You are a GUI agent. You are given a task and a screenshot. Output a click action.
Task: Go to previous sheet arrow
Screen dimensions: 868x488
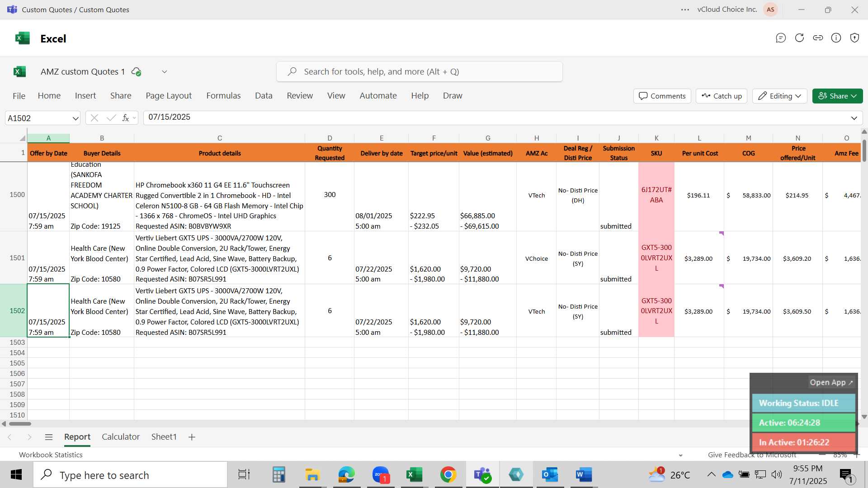click(9, 437)
